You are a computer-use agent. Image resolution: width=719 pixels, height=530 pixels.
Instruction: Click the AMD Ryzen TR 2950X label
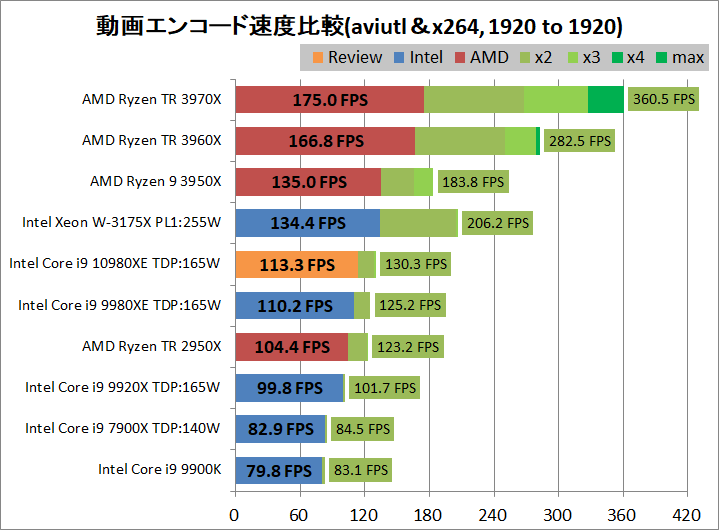pyautogui.click(x=152, y=346)
